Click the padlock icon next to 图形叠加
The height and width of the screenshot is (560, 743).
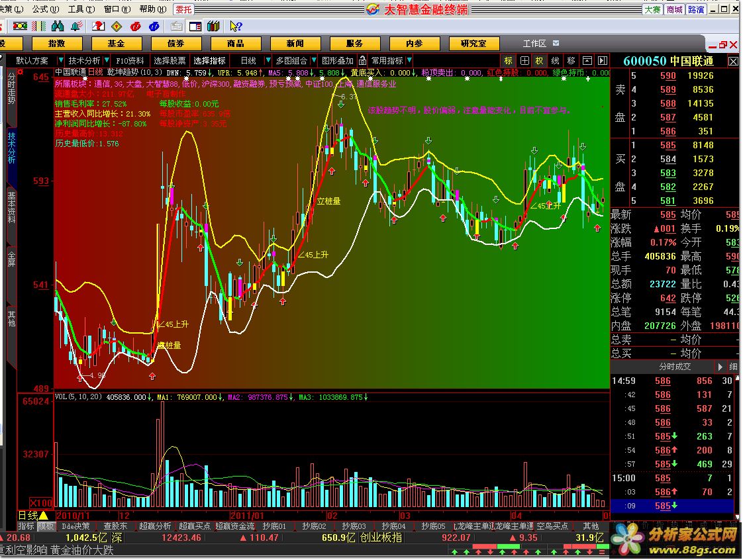click(362, 61)
